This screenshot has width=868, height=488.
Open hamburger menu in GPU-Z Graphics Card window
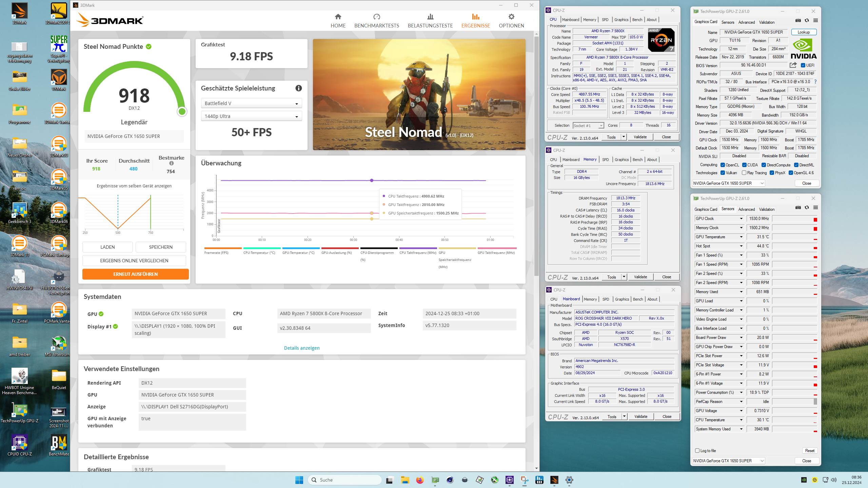(815, 21)
